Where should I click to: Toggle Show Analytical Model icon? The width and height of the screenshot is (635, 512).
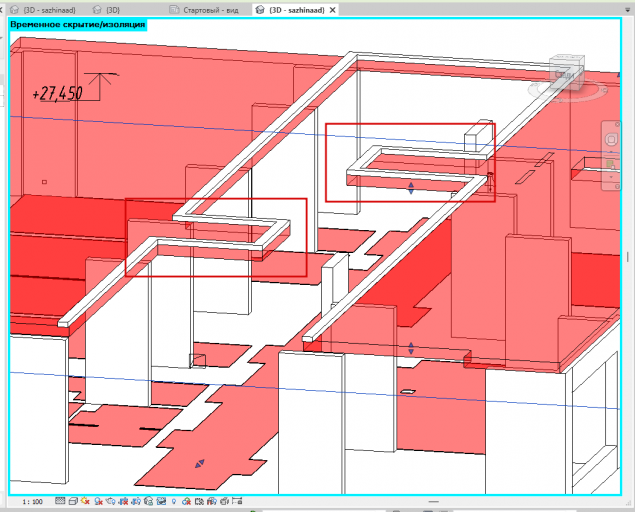click(211, 501)
